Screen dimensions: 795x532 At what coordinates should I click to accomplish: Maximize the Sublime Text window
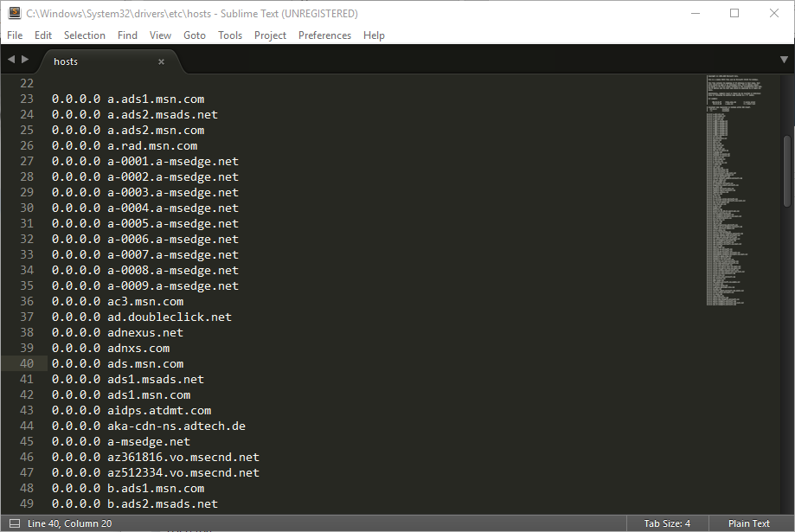click(x=734, y=13)
